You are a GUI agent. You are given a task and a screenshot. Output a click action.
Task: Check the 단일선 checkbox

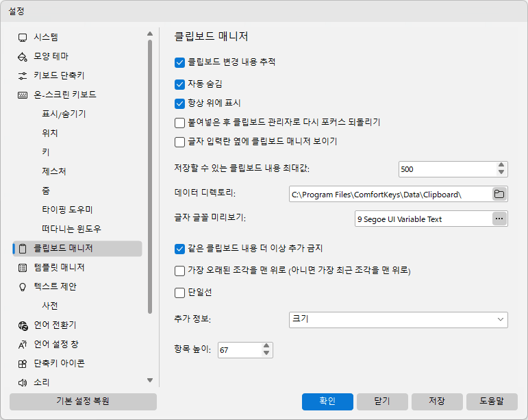pyautogui.click(x=179, y=293)
